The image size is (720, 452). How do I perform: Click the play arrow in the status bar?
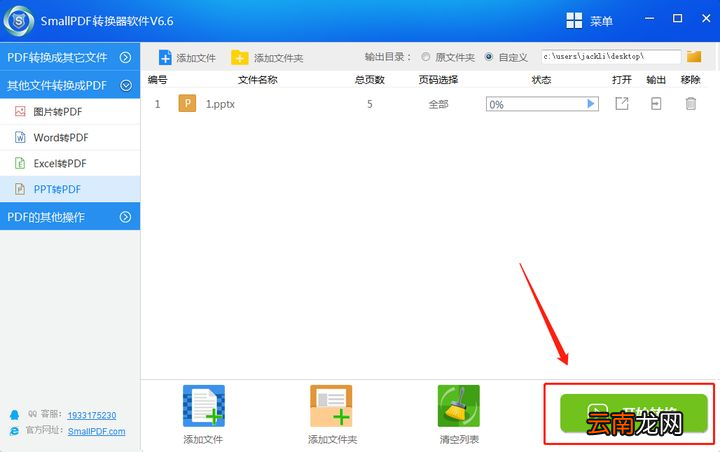[x=591, y=103]
